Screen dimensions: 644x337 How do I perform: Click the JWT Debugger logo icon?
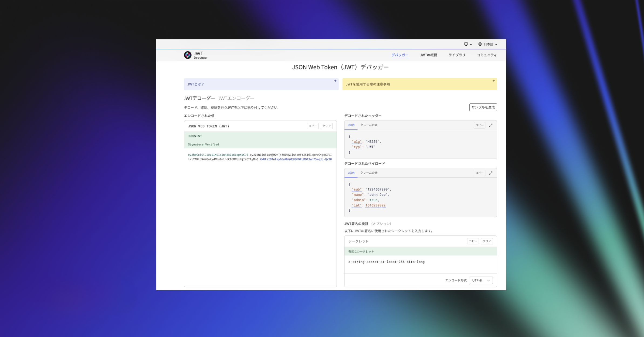[188, 55]
